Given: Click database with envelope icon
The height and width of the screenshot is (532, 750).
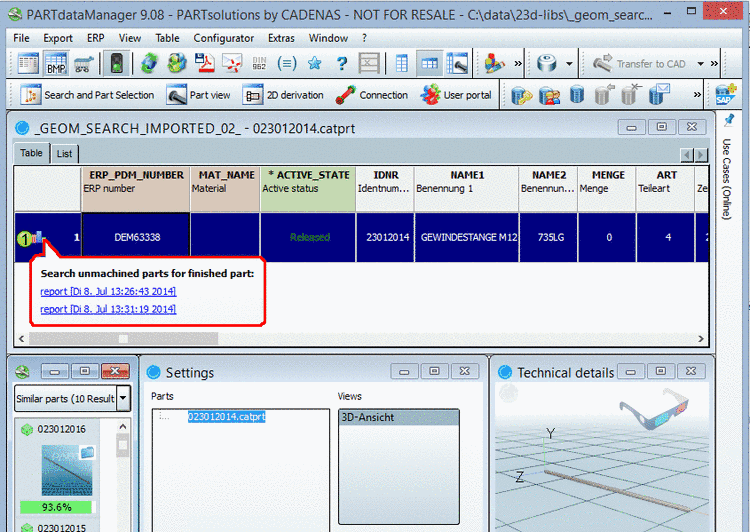Looking at the screenshot, I should tap(659, 94).
